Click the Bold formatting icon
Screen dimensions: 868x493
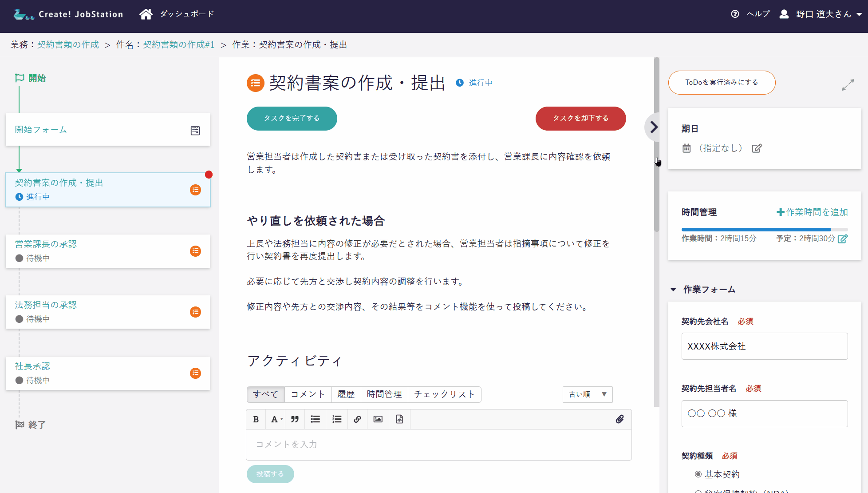[256, 419]
